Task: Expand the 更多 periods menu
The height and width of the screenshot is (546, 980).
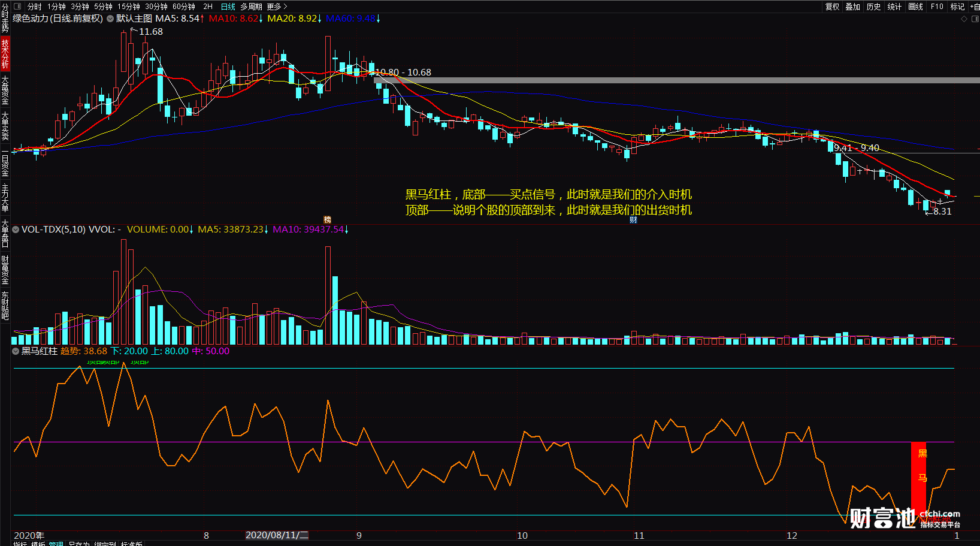Action: coord(277,7)
